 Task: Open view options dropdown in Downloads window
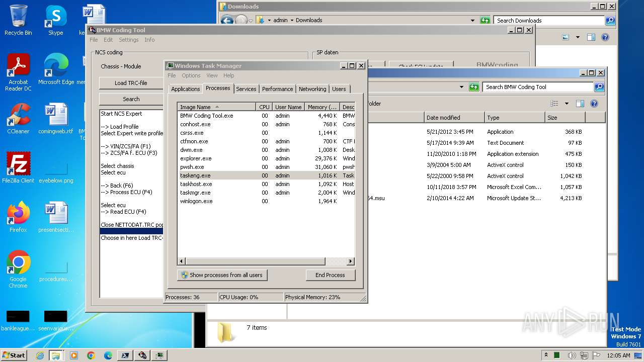coord(578,37)
